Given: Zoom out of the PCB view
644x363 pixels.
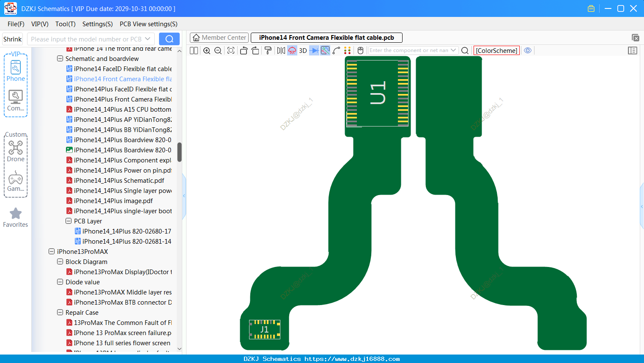Looking at the screenshot, I should click(218, 50).
